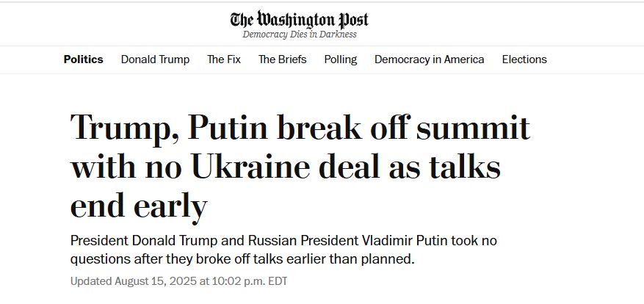644x304 pixels.
Task: Select The Briefs in navigation
Action: [x=282, y=59]
